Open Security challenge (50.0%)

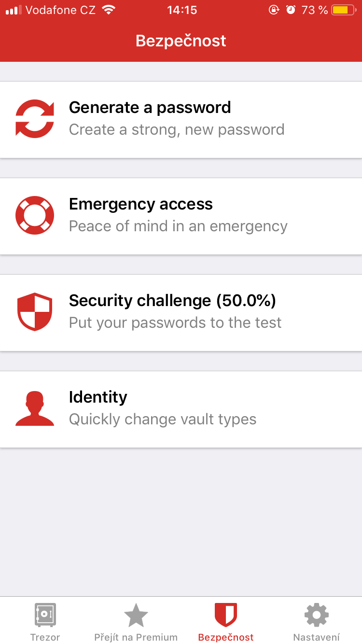[x=181, y=313]
